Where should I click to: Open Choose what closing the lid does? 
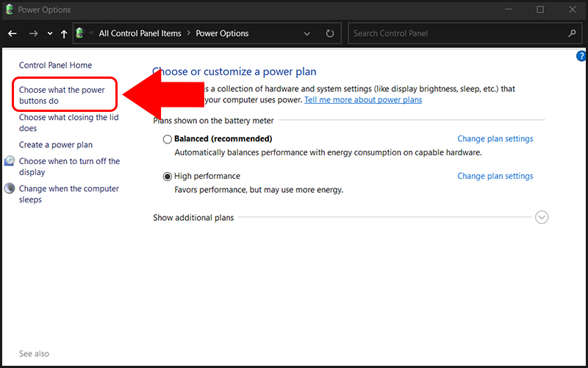[x=68, y=123]
